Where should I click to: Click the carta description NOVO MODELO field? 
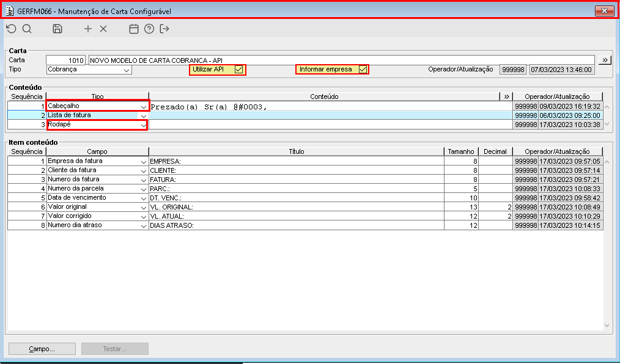tap(342, 60)
